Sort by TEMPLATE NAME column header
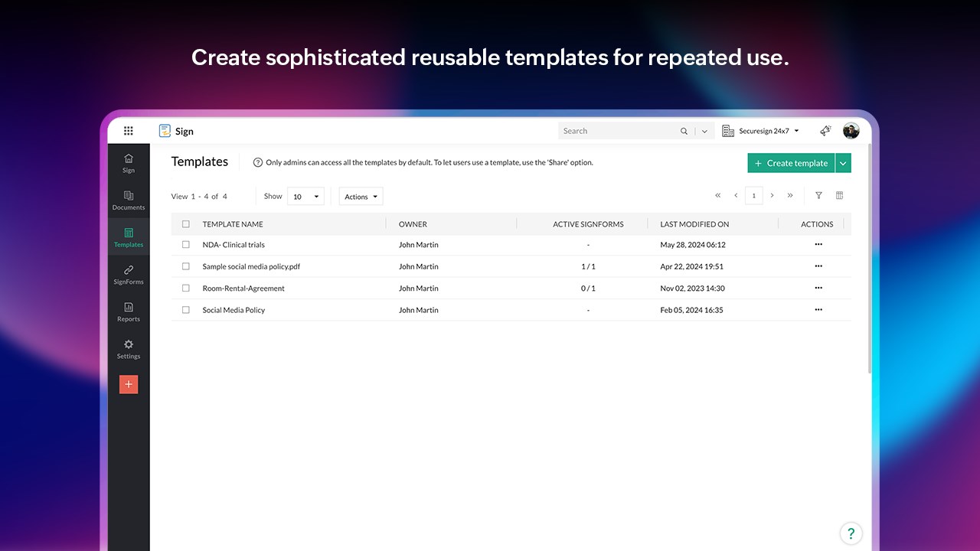Viewport: 980px width, 551px height. (x=233, y=224)
